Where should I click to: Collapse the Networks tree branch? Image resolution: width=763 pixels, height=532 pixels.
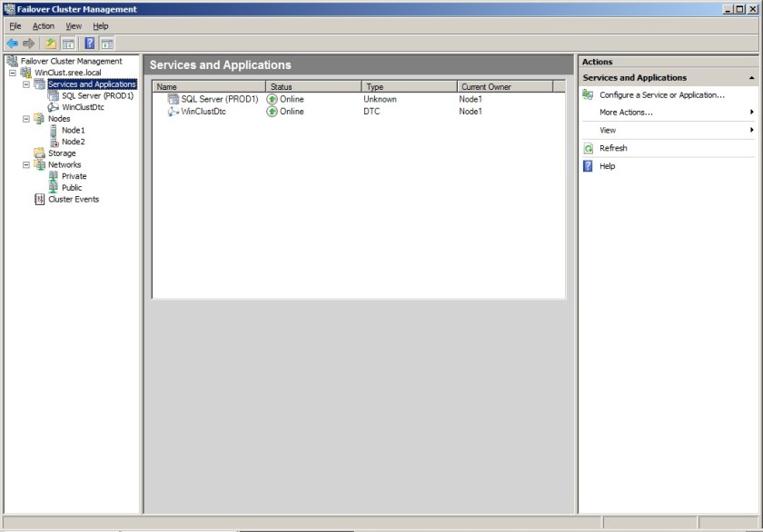[26, 165]
